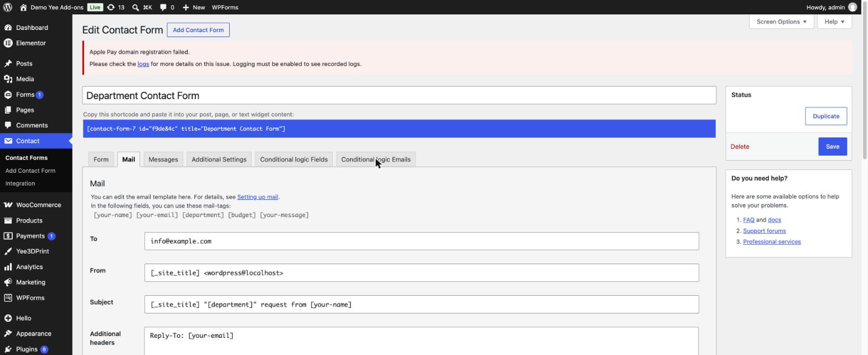The height and width of the screenshot is (355, 868).
Task: Click the Payments dollar icon
Action: (8, 236)
